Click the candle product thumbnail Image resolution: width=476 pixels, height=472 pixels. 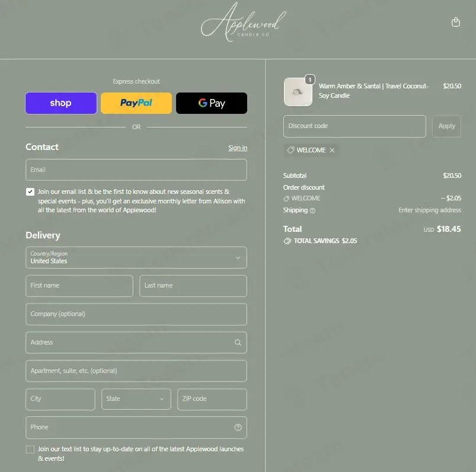pyautogui.click(x=298, y=92)
